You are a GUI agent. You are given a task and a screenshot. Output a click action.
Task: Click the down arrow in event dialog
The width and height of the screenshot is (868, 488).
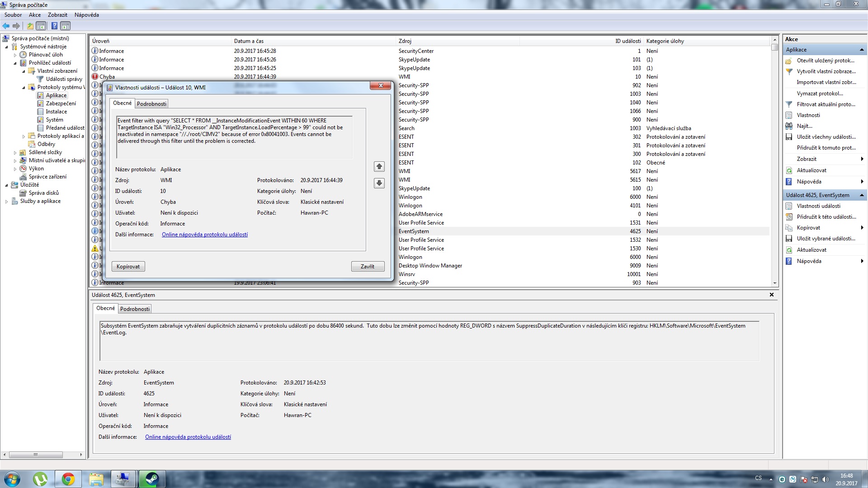(379, 183)
